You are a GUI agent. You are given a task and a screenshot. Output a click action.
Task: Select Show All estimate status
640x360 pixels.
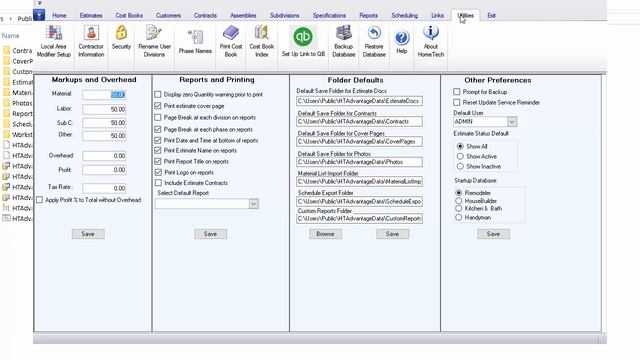(460, 146)
